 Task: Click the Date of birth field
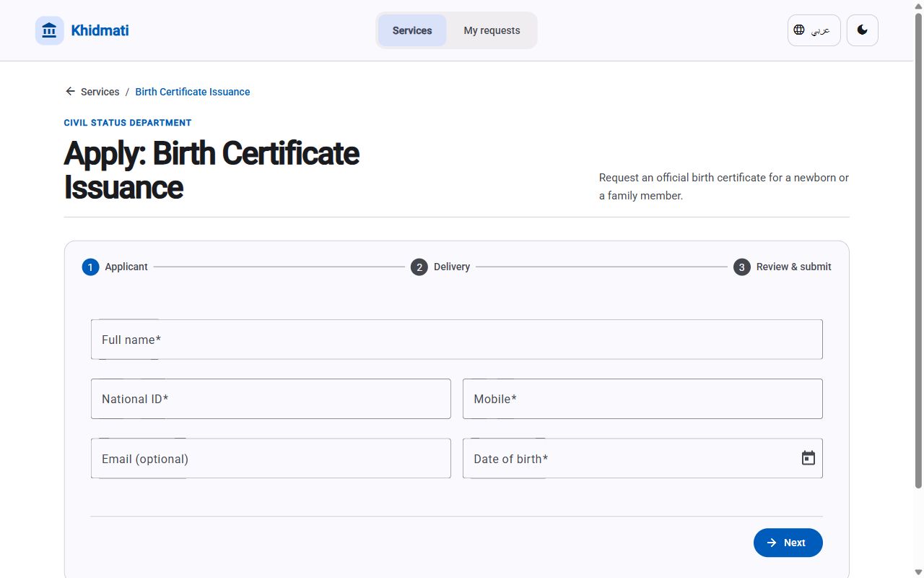click(x=642, y=458)
